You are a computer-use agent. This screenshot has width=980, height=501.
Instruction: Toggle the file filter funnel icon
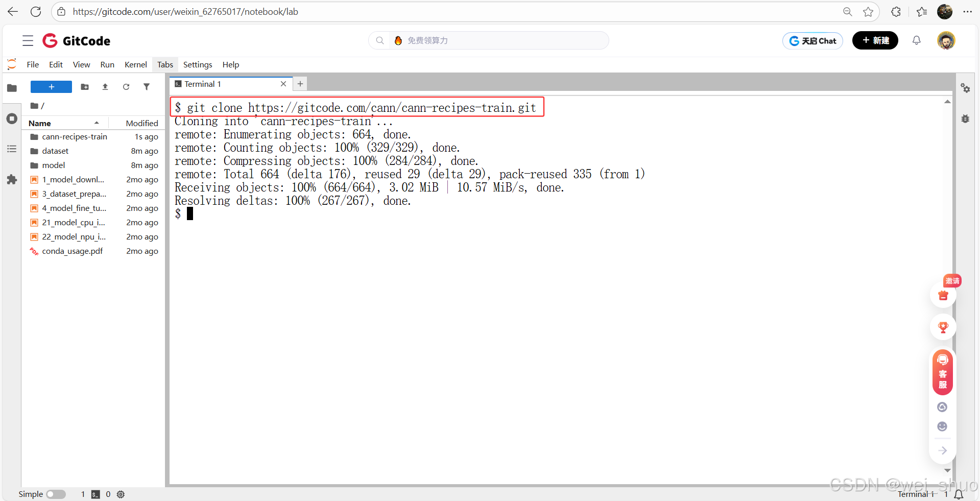pyautogui.click(x=147, y=87)
